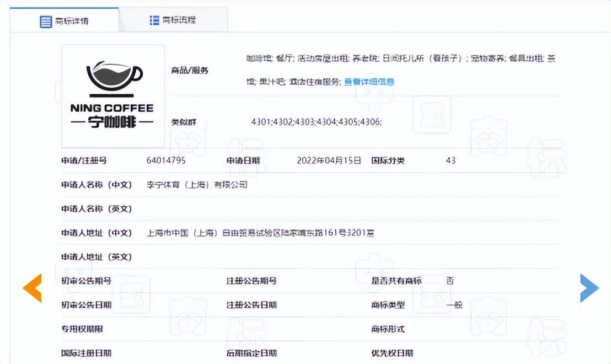
Task: Click the orange left navigation arrow
Action: [x=32, y=287]
